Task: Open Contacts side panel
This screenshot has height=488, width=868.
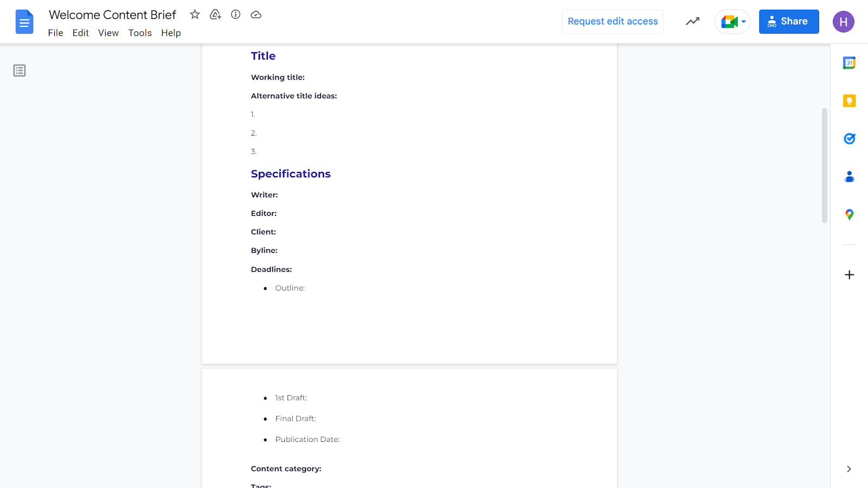Action: click(850, 177)
